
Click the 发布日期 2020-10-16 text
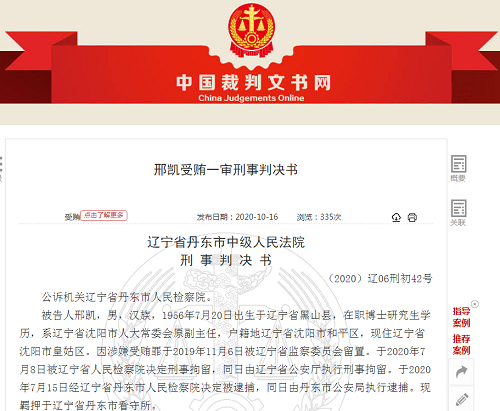pos(237,217)
